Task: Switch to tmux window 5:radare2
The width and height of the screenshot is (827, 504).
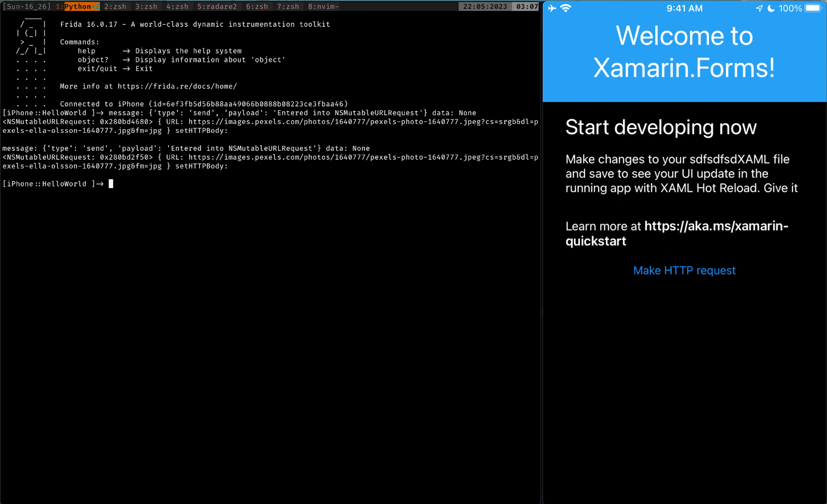Action: coord(217,7)
